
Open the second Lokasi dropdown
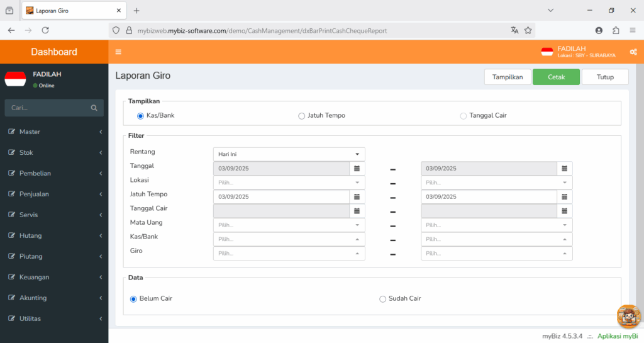tap(497, 183)
